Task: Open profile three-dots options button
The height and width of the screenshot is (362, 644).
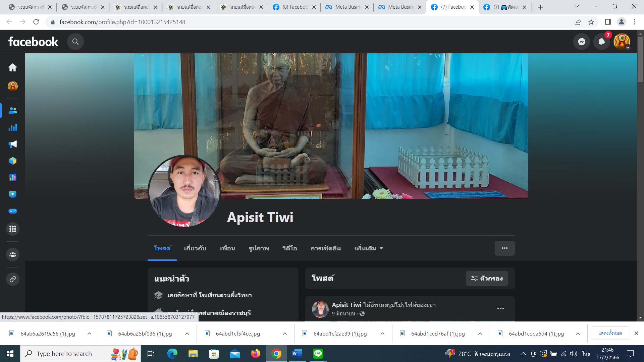Action: point(504,248)
